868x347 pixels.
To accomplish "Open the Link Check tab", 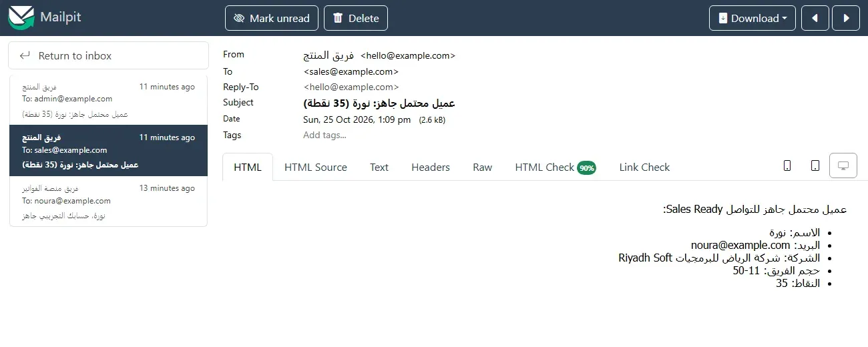I will tap(644, 167).
